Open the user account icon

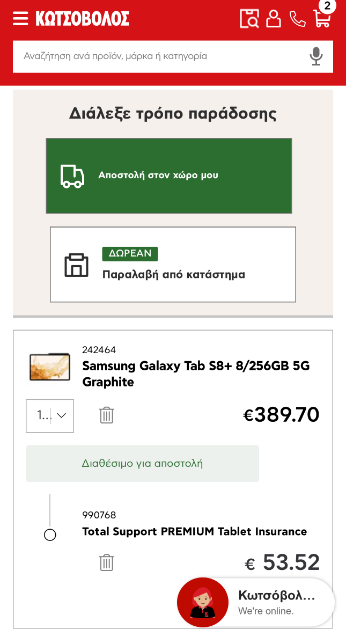274,19
